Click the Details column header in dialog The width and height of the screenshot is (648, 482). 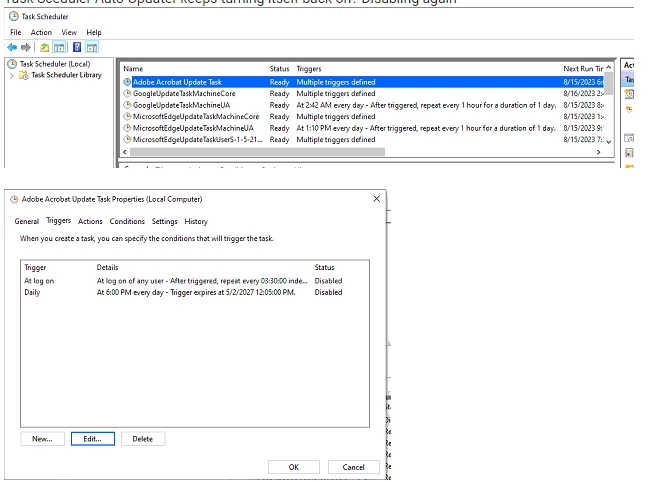click(107, 267)
